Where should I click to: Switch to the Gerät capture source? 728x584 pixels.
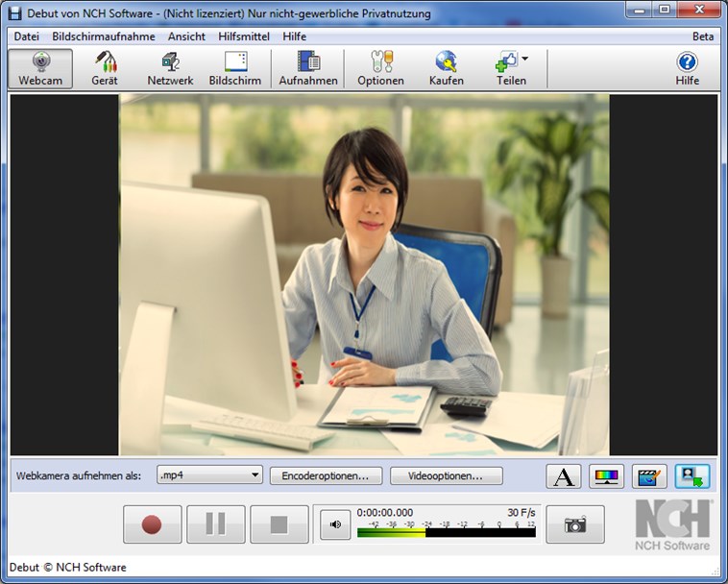tap(105, 69)
